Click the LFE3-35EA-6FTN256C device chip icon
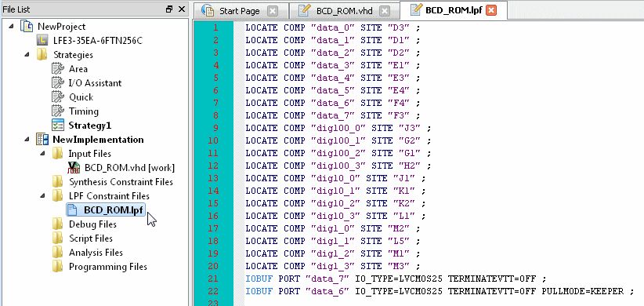644x306 pixels. tap(42, 40)
